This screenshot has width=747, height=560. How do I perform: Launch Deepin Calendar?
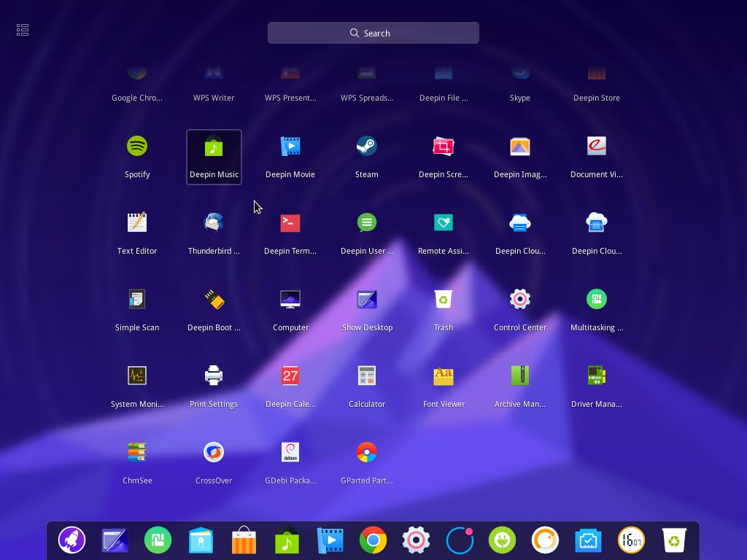[290, 376]
